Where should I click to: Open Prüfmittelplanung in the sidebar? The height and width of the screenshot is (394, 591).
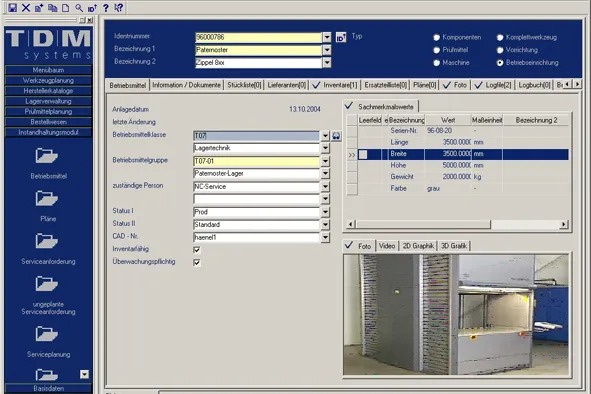(48, 112)
